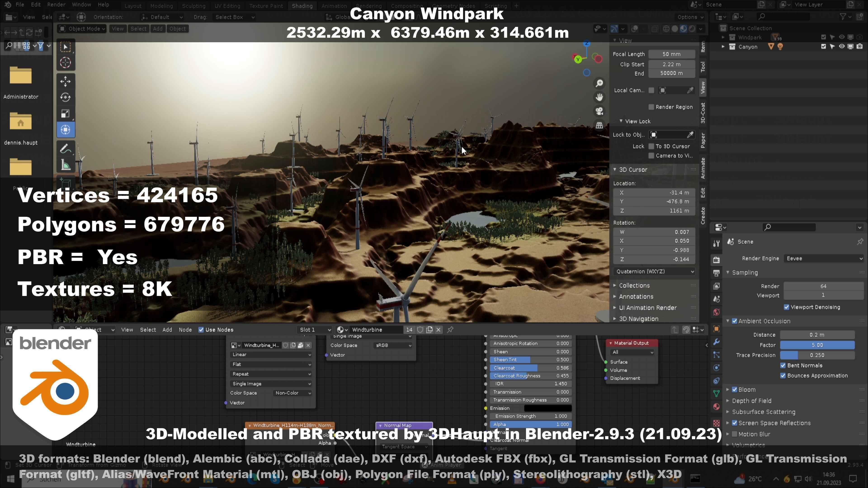Click the zoom magnifier viewport gizmo
Image resolution: width=868 pixels, height=488 pixels.
tap(599, 83)
